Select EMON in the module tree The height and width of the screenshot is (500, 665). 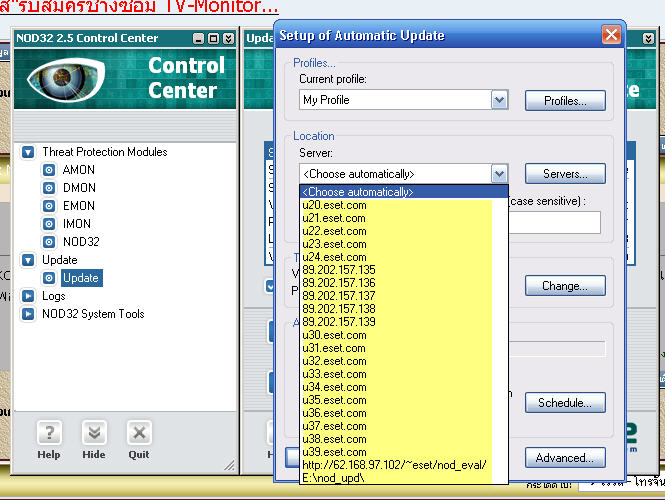pyautogui.click(x=79, y=206)
